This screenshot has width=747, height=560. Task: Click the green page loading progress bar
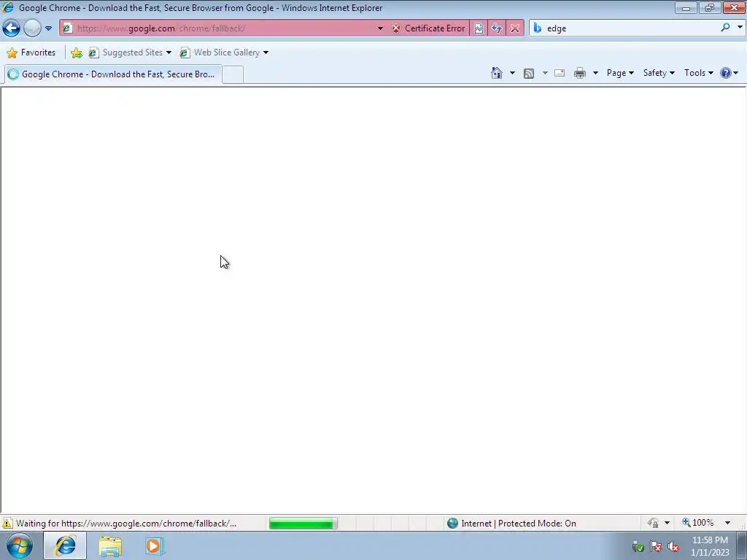coord(303,524)
